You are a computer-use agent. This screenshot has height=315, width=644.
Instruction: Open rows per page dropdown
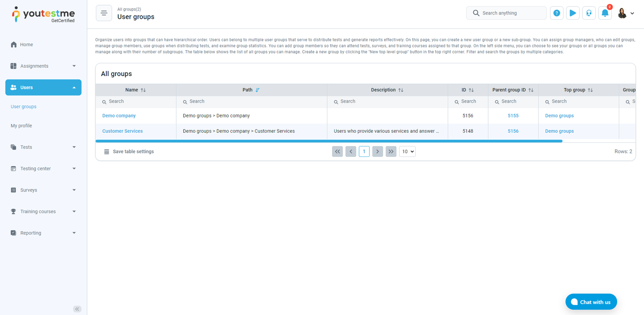coord(407,152)
